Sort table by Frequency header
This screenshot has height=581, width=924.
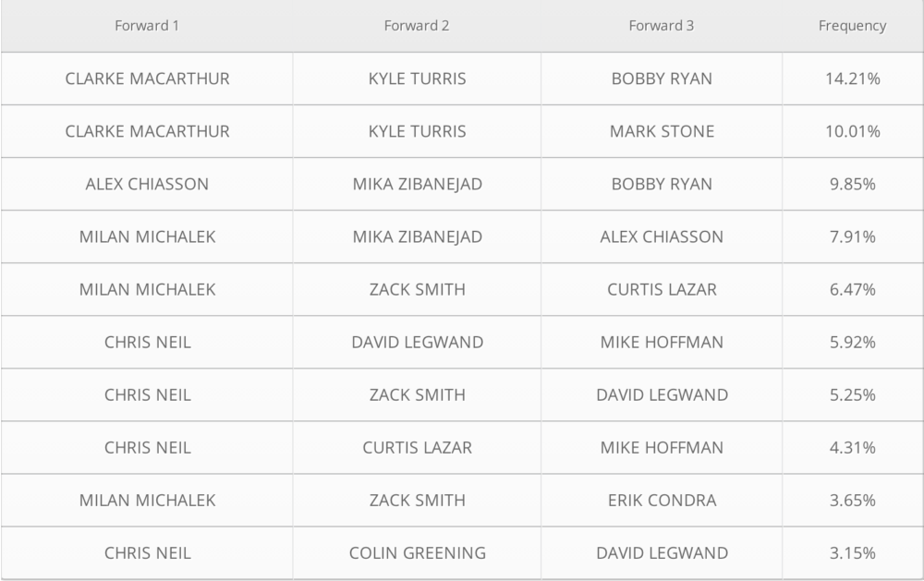point(852,26)
